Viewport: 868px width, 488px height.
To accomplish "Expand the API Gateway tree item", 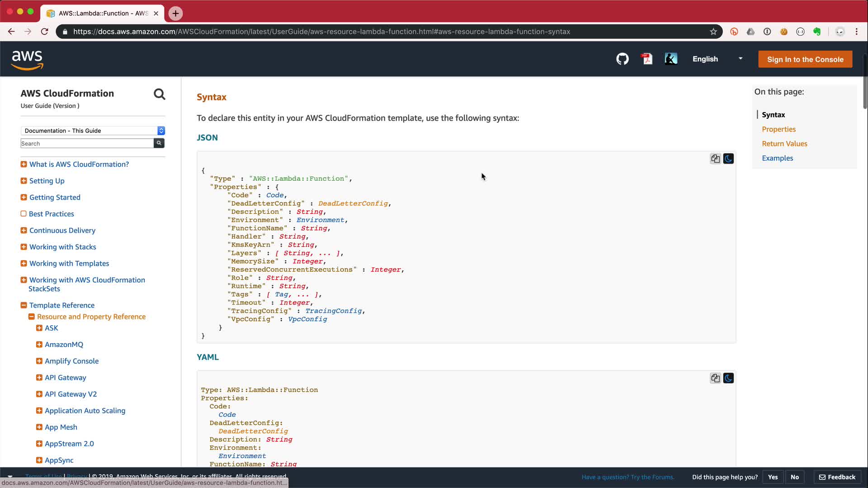I will [39, 378].
